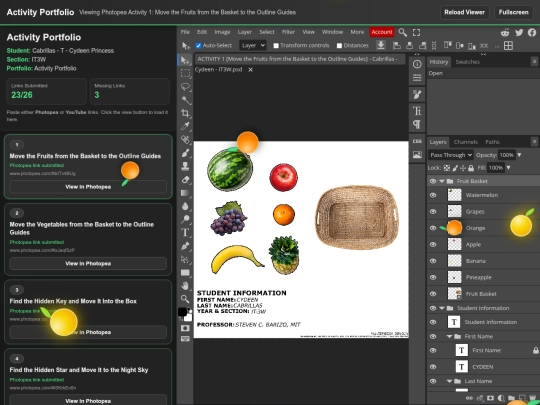Viewport: 540px width, 405px height.
Task: View activity 2 Vegetables in Photopea
Action: click(x=88, y=263)
